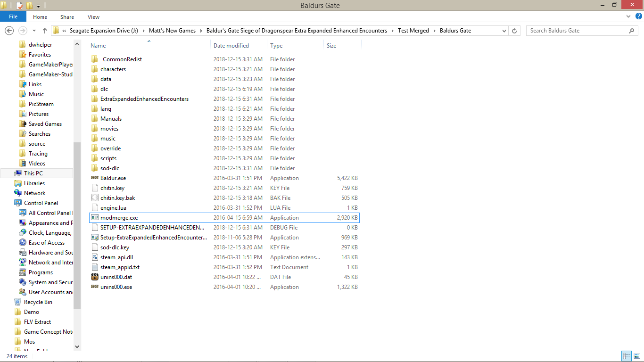Switch to the View ribbon tab

[93, 17]
